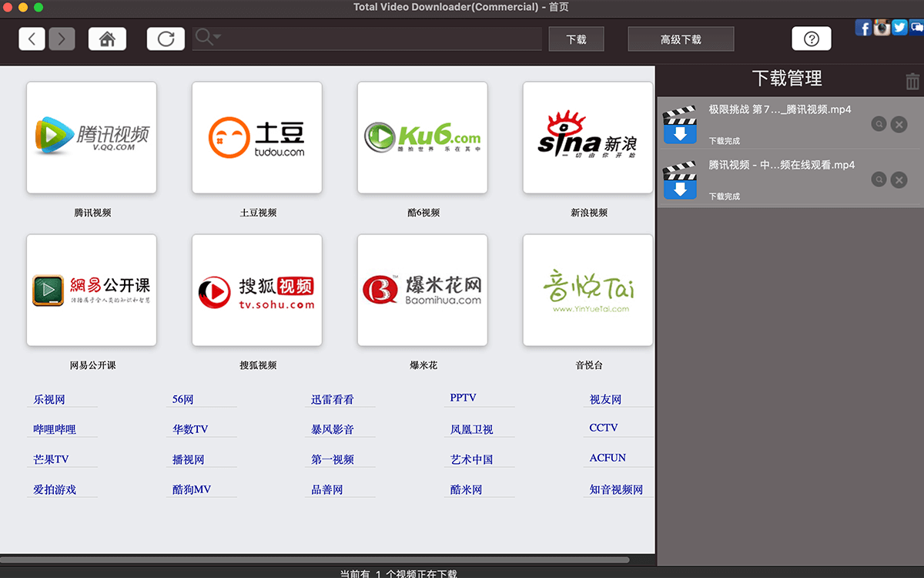Screen dimensions: 924x578
Task: Click the 腾讯视频 caption under its tile
Action: [92, 213]
